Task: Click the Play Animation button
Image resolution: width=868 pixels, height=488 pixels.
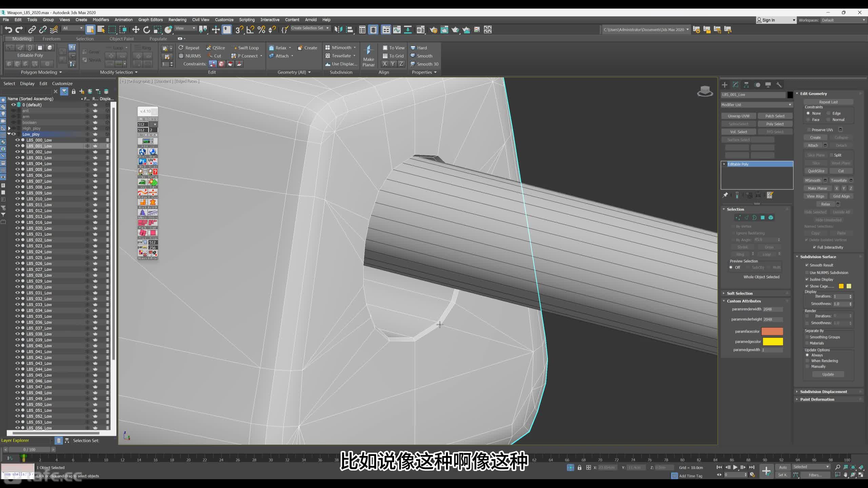Action: 735,467
